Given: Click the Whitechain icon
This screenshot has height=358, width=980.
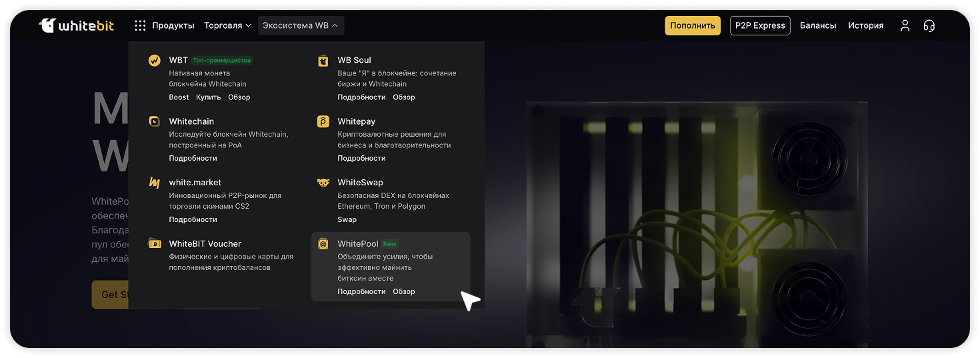Looking at the screenshot, I should coord(155,121).
